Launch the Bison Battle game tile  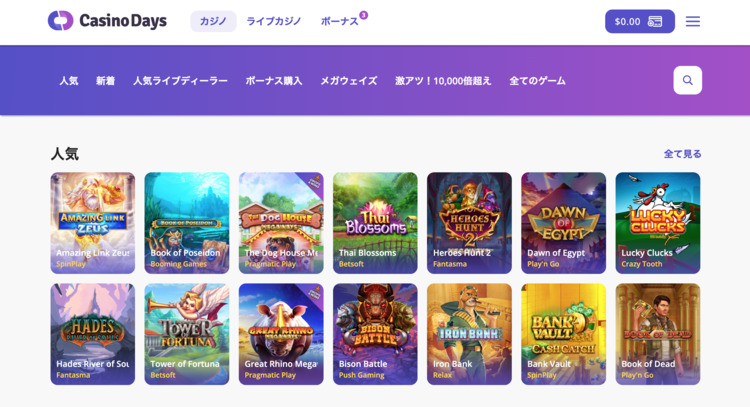click(375, 334)
